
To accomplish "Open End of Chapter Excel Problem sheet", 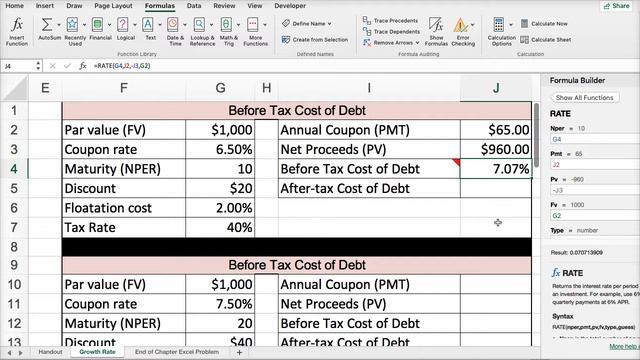I will (177, 352).
